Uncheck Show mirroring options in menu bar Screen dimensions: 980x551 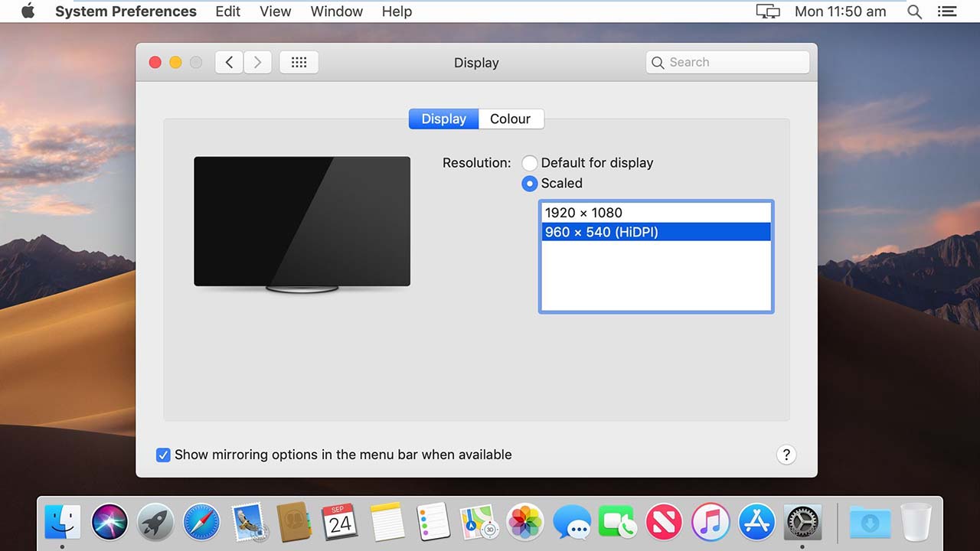pos(163,455)
